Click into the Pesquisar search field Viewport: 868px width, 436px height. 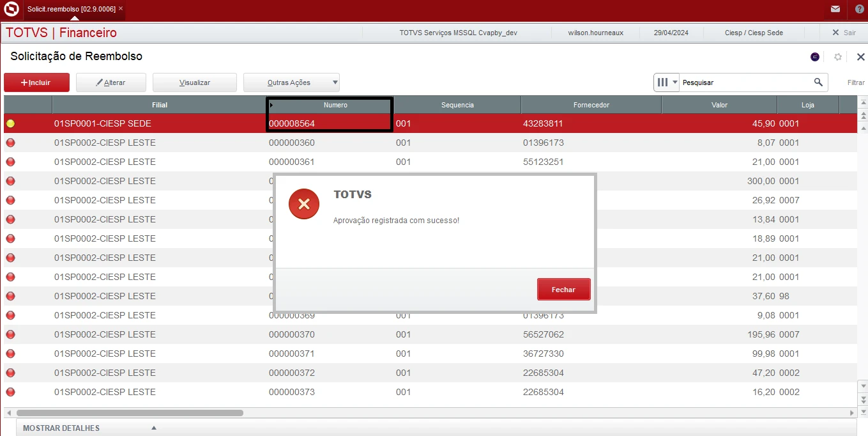tap(744, 82)
